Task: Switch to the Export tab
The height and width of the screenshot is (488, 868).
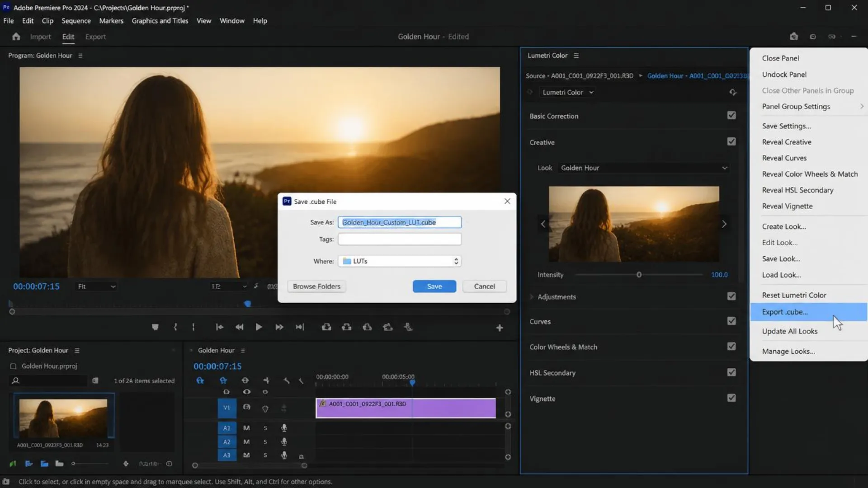Action: click(x=95, y=37)
